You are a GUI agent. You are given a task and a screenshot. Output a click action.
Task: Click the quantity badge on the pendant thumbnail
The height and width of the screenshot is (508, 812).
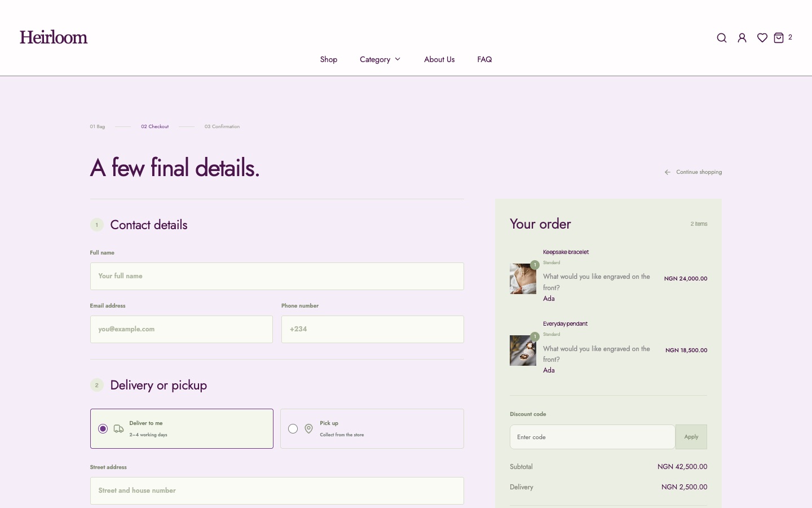(x=535, y=336)
